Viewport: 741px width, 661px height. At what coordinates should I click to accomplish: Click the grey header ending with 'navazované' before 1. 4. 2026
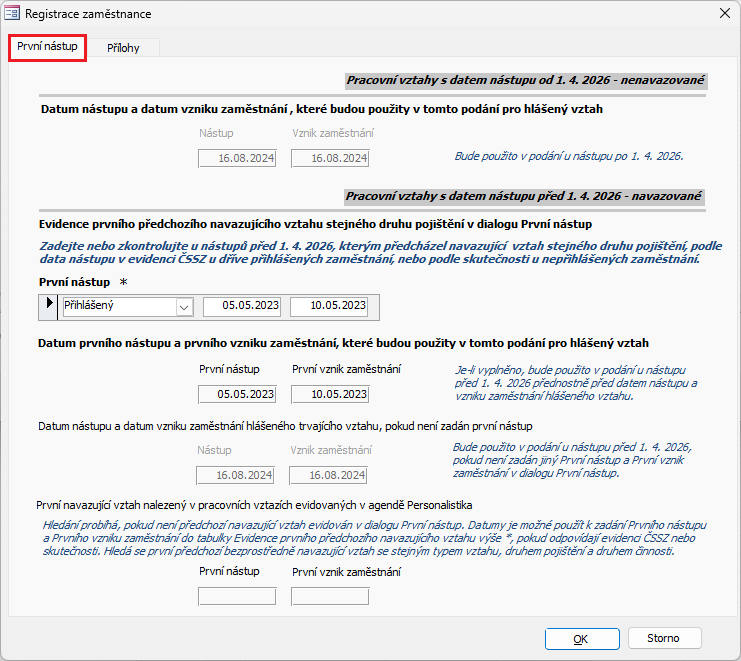click(525, 196)
